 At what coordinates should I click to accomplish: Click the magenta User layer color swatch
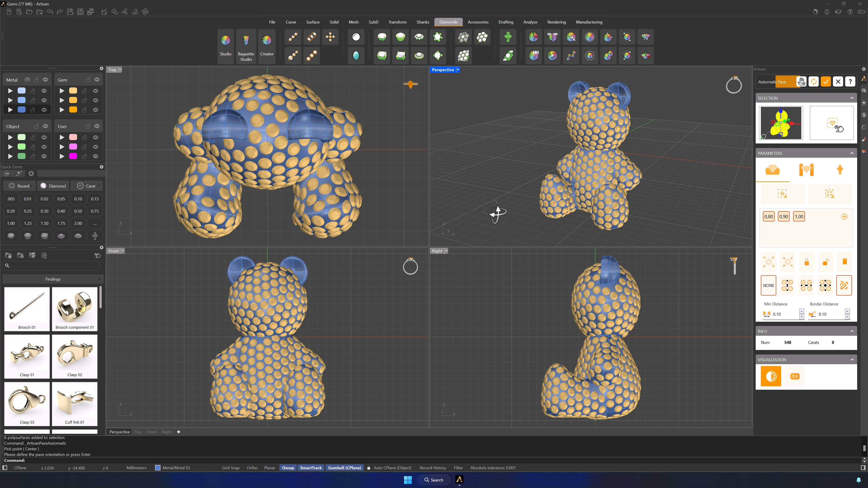[x=73, y=156]
